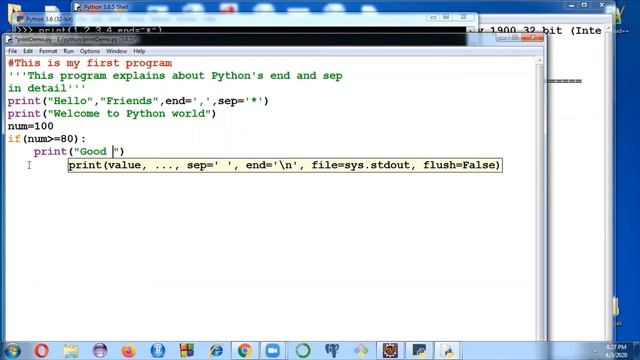Click the editor scrollbar up arrow
The width and height of the screenshot is (640, 360).
point(540,60)
